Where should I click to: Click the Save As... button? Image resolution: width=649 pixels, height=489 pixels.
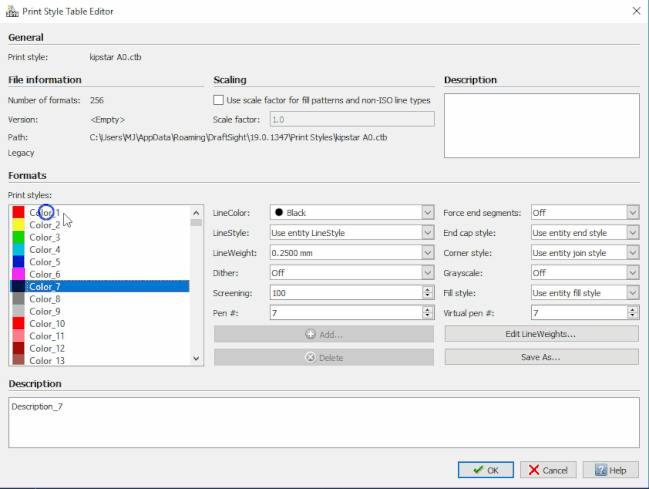point(541,357)
